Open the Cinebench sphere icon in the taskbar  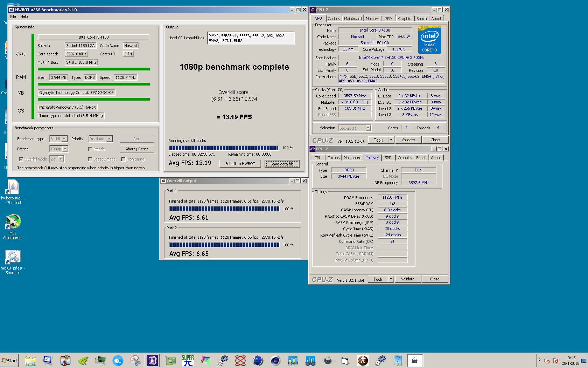tap(275, 360)
